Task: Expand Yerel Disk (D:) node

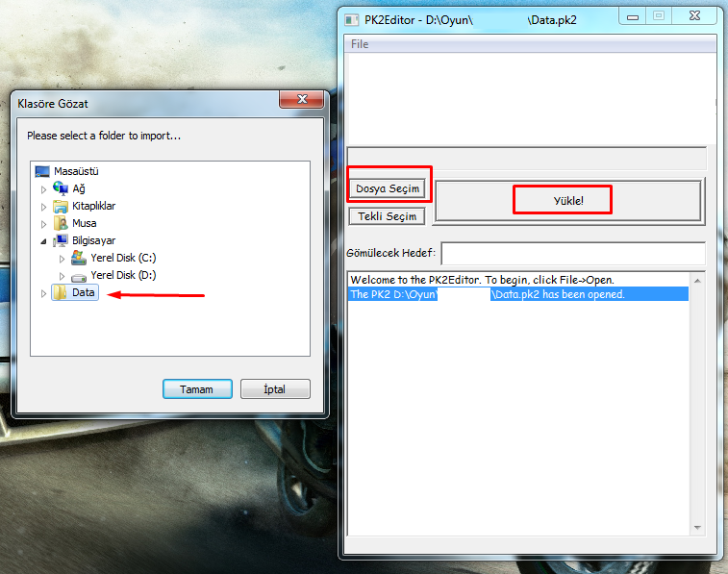Action: (x=62, y=276)
